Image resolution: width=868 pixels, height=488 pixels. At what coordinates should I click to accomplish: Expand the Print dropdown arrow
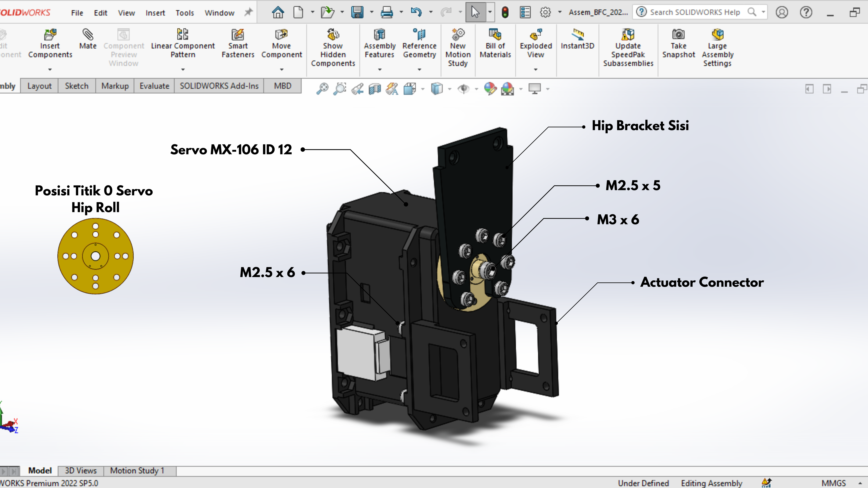[401, 12]
